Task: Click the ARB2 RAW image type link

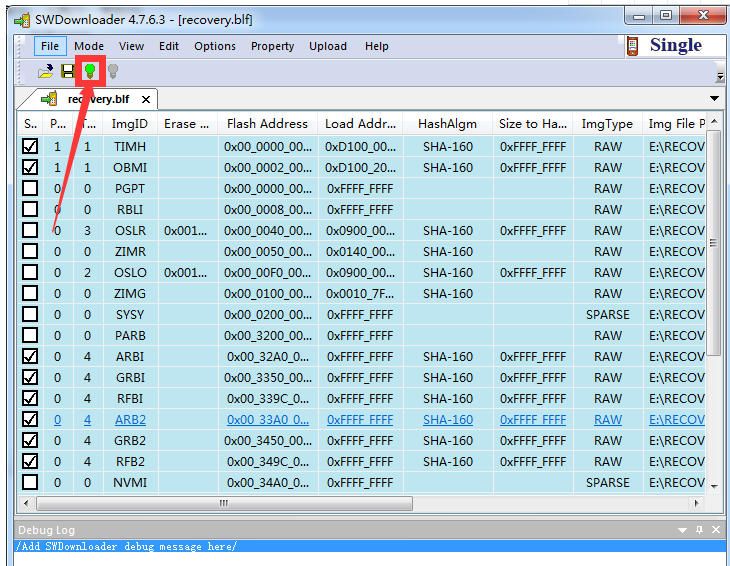Action: [608, 420]
